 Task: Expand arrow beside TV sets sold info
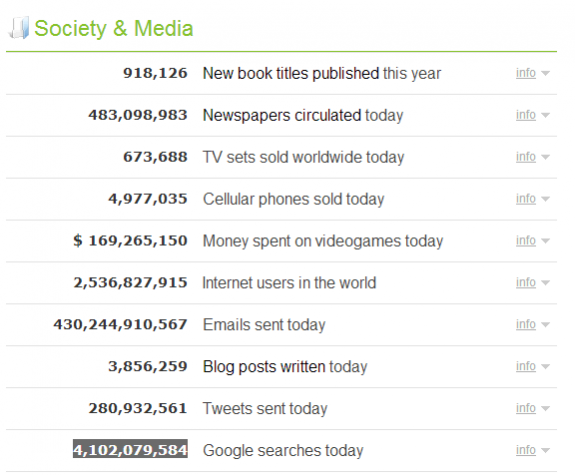(x=545, y=157)
